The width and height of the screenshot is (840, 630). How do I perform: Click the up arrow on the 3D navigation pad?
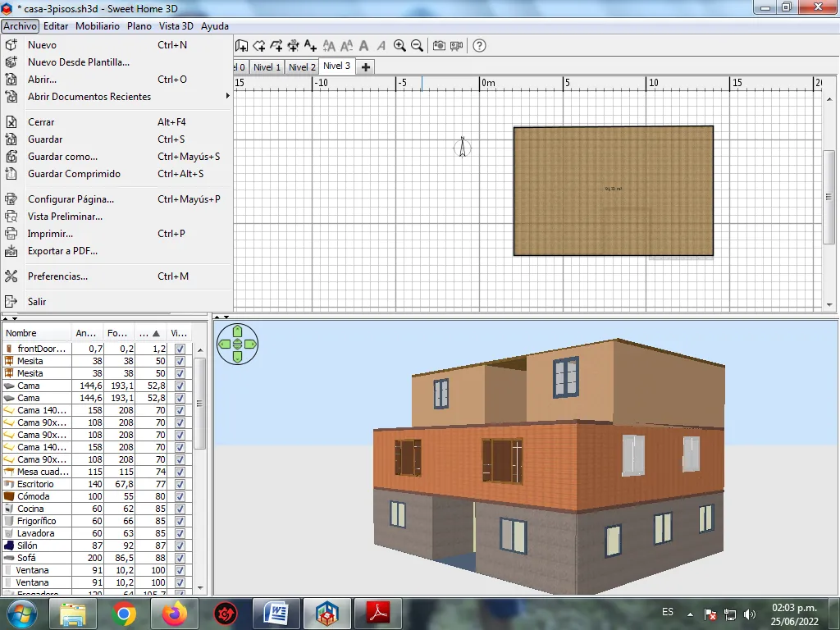[237, 331]
